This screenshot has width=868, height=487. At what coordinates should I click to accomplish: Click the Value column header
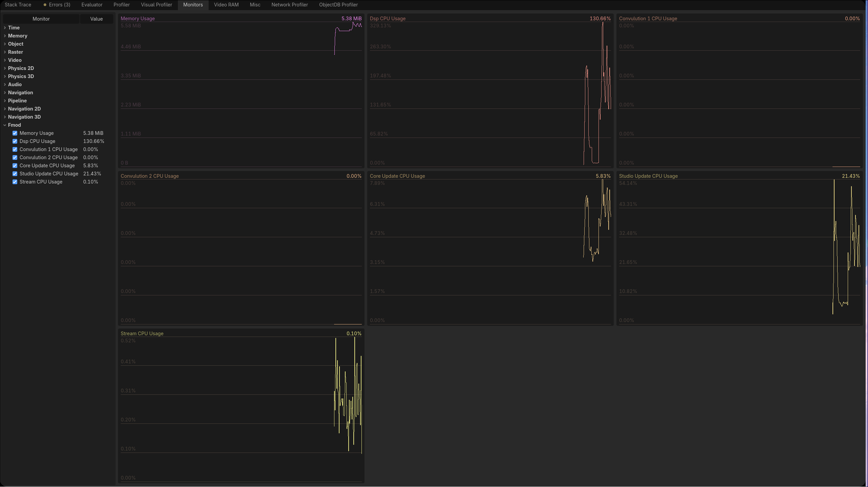(x=96, y=19)
